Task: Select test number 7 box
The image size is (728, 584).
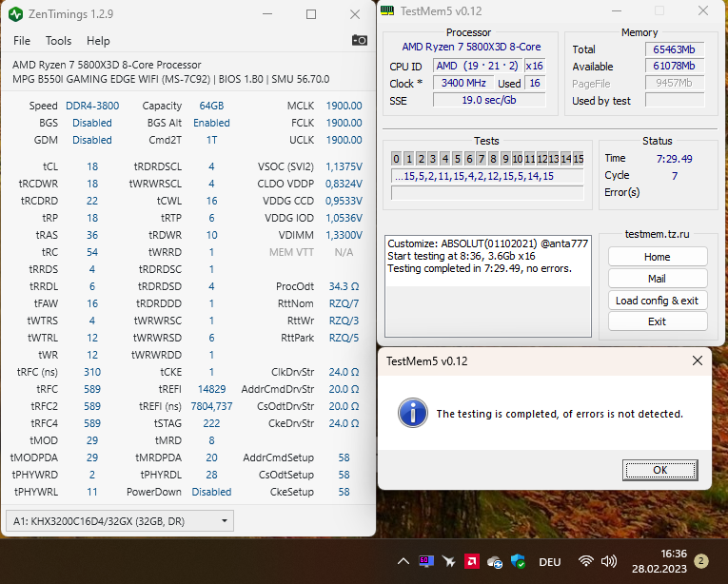Action: [x=481, y=159]
